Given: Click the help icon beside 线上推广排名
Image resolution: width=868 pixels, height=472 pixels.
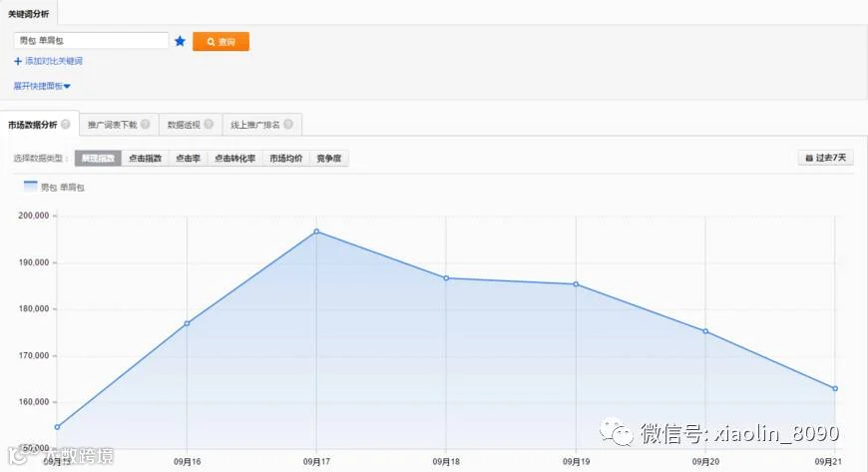Looking at the screenshot, I should pos(288,124).
